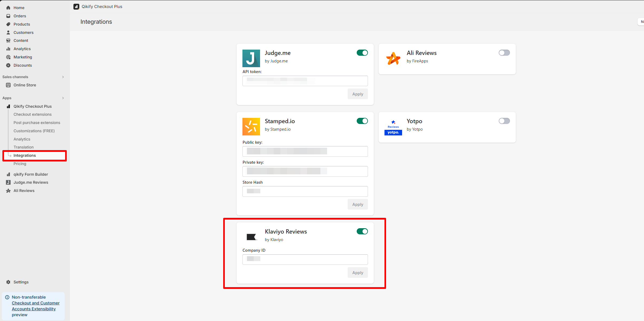Click the Sales channels heading
Viewport: 644px width, 321px height.
pyautogui.click(x=15, y=77)
